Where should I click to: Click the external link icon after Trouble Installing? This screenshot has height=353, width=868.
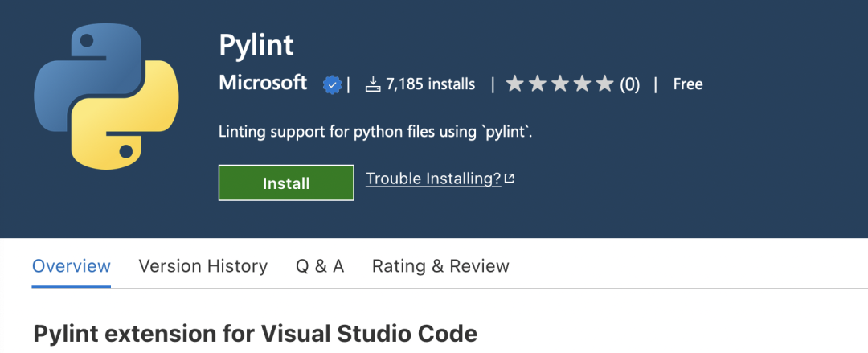pos(510,179)
